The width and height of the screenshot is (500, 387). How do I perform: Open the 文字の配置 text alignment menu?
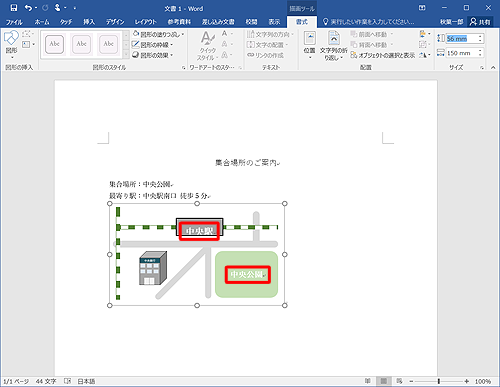[x=267, y=45]
